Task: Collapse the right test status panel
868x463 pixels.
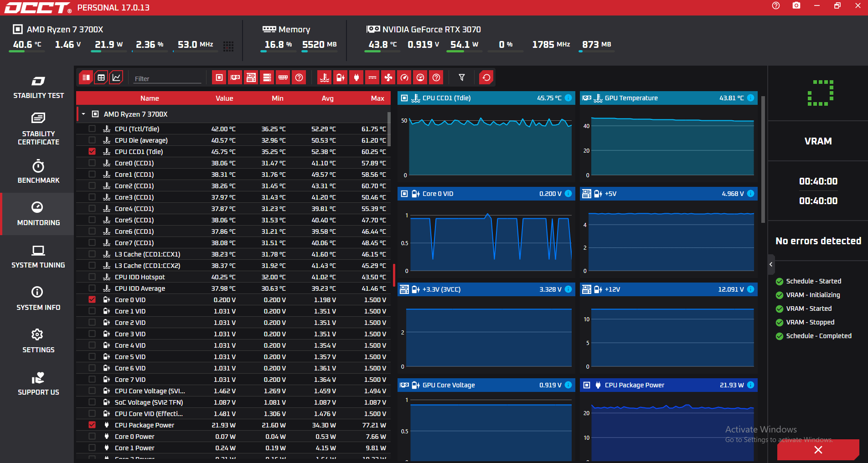Action: click(x=771, y=264)
